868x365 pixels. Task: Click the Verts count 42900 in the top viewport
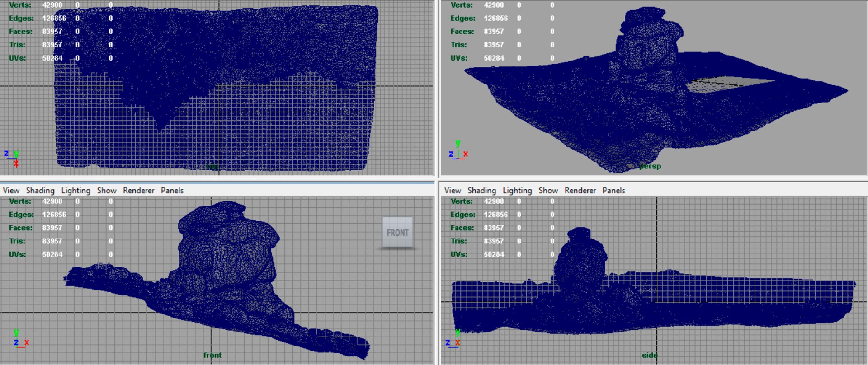(52, 5)
